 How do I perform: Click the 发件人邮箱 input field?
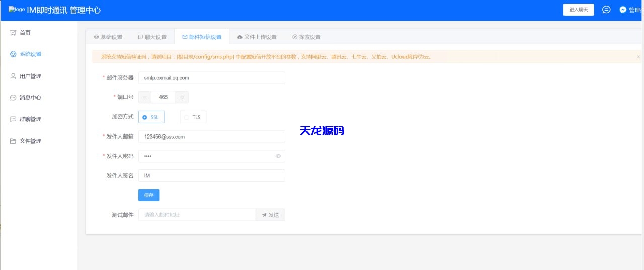click(211, 137)
